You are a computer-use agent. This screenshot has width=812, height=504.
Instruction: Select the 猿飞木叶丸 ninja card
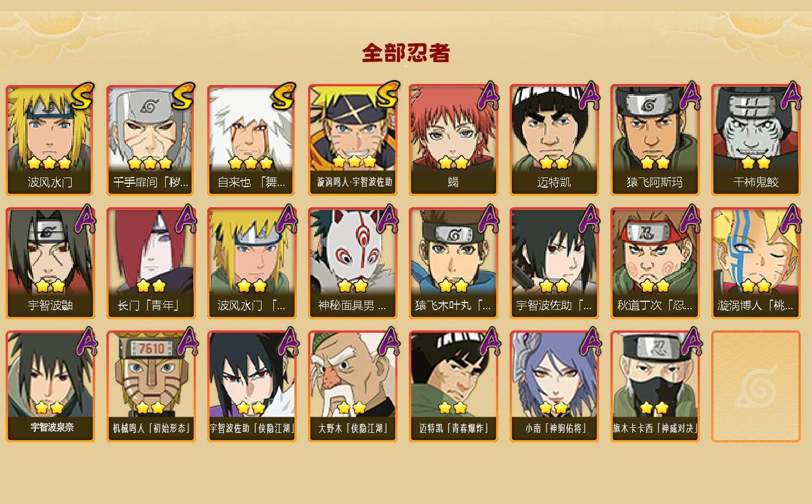(454, 263)
